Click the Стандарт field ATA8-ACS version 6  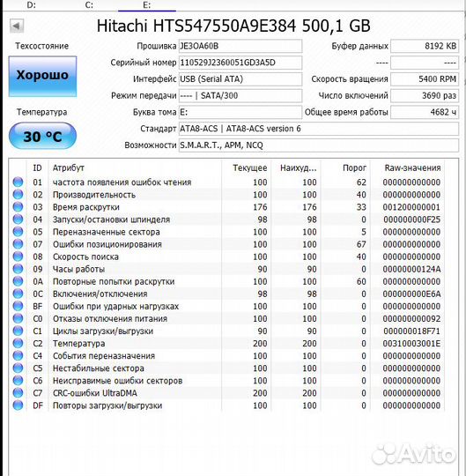pyautogui.click(x=319, y=129)
